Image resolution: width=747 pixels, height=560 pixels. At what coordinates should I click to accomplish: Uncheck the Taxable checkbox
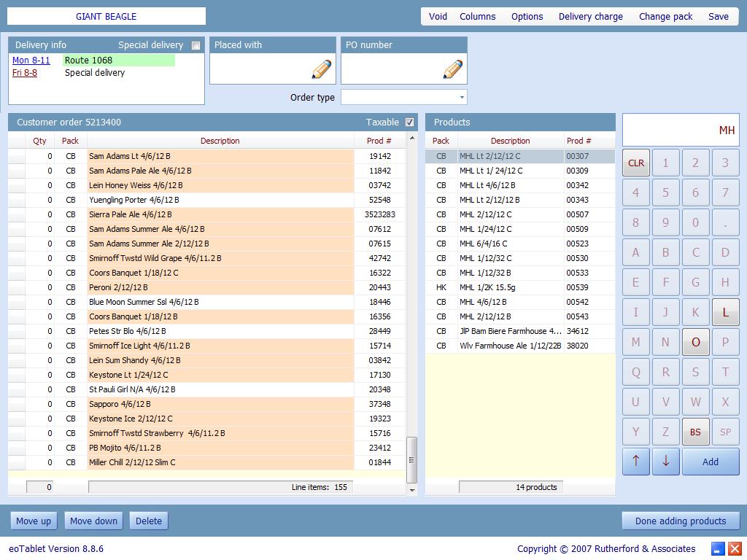[409, 122]
